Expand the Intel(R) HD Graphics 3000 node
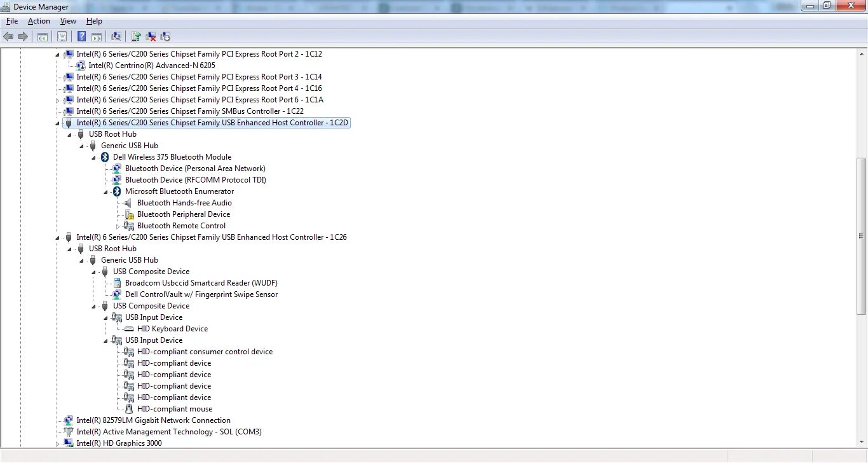 pos(57,443)
